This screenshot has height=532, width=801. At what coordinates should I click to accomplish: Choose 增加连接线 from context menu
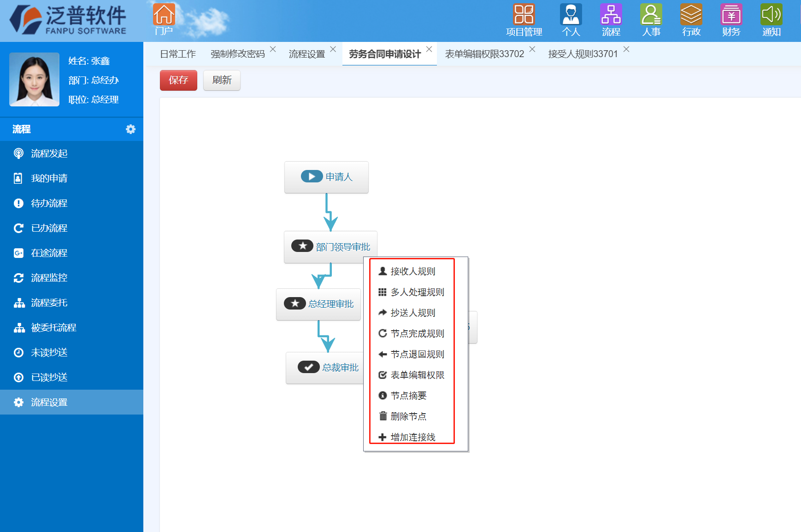pyautogui.click(x=412, y=437)
